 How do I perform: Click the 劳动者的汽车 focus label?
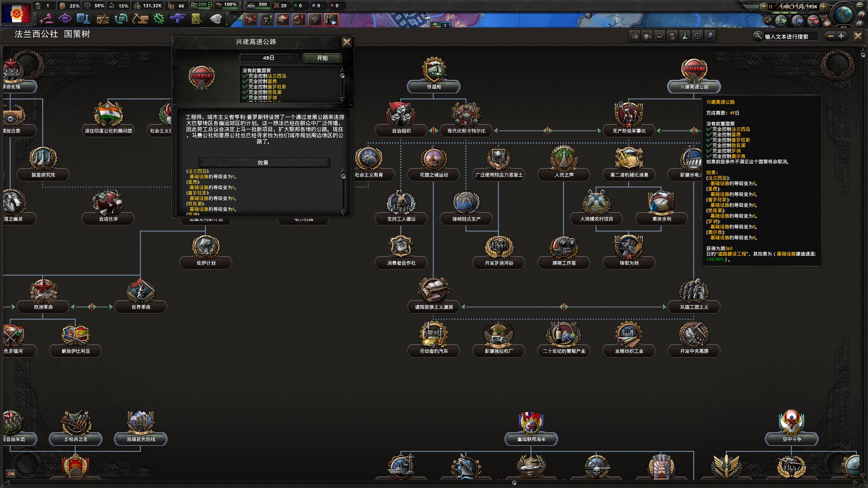coord(434,351)
